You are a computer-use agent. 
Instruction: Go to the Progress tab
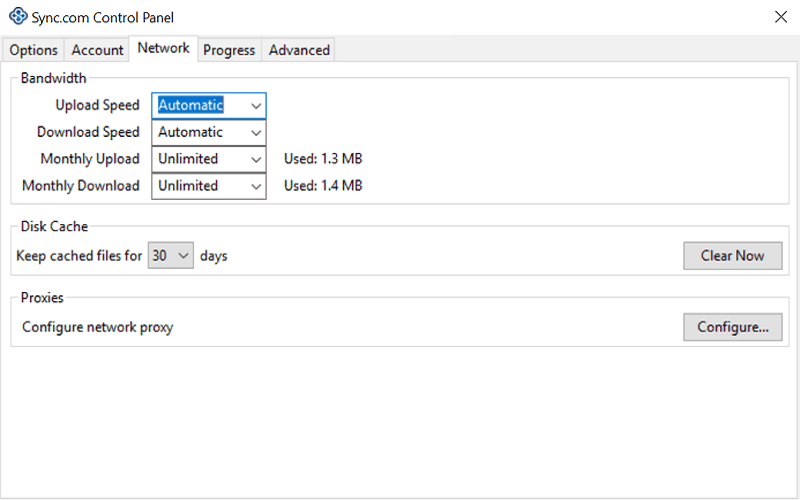pyautogui.click(x=229, y=50)
